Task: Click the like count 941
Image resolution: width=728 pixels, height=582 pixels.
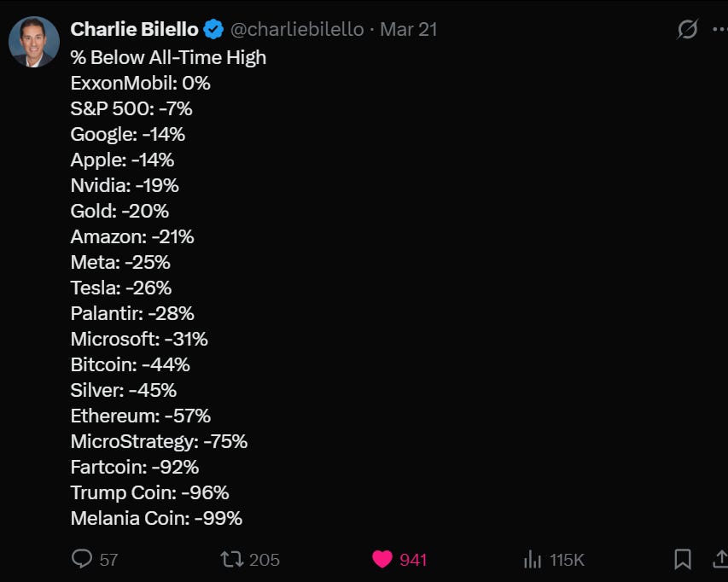Action: (413, 560)
